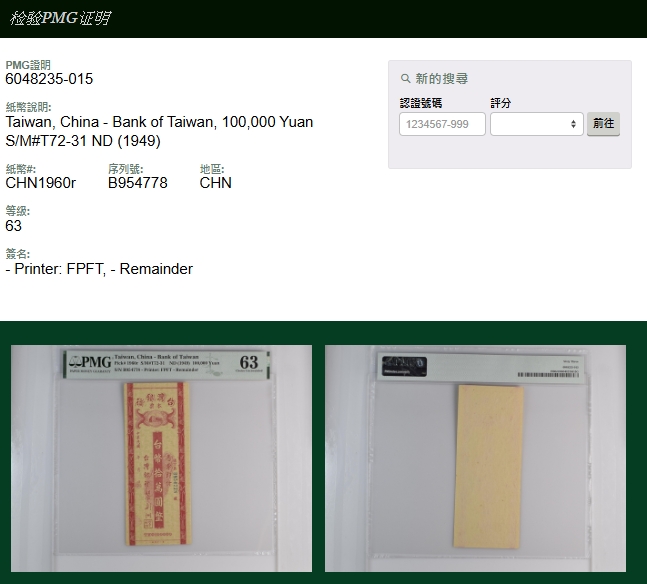Click the 紙幣說明 label
The width and height of the screenshot is (647, 584).
click(x=28, y=107)
